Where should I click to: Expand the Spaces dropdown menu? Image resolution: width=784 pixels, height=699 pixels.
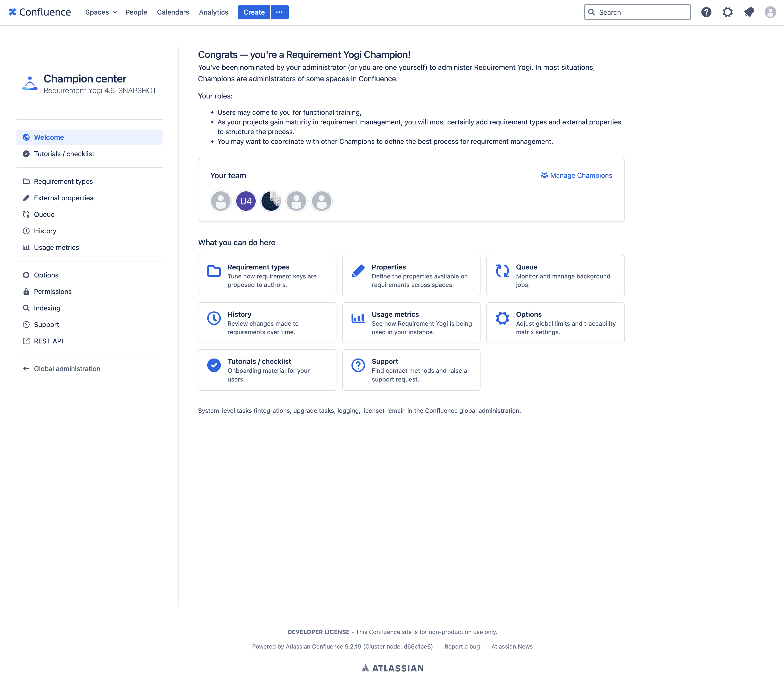pyautogui.click(x=101, y=12)
